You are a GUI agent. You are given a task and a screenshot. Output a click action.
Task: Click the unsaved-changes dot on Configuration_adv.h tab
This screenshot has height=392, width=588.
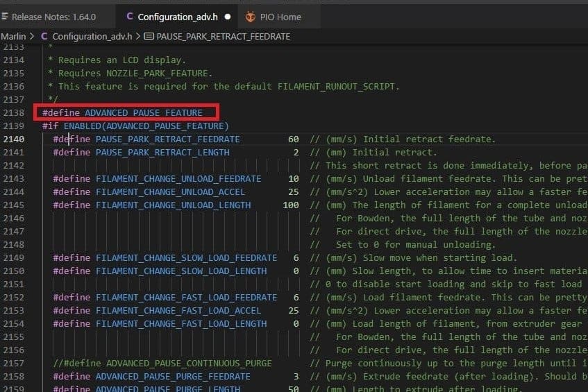(227, 17)
